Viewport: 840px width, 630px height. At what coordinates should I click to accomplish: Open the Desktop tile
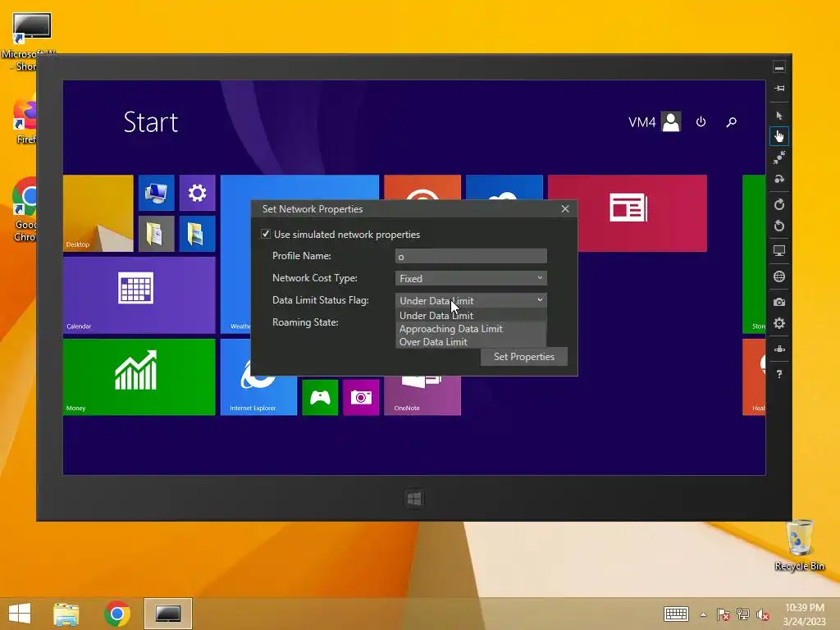point(98,213)
